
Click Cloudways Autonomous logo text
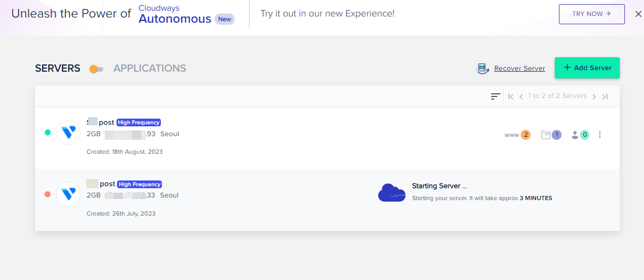(x=175, y=14)
